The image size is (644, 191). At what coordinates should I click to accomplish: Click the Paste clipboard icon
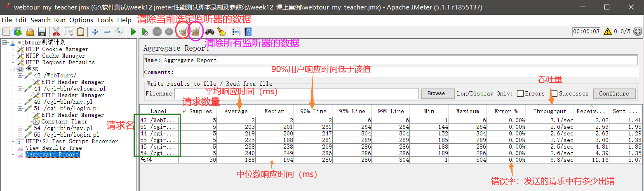click(x=80, y=32)
